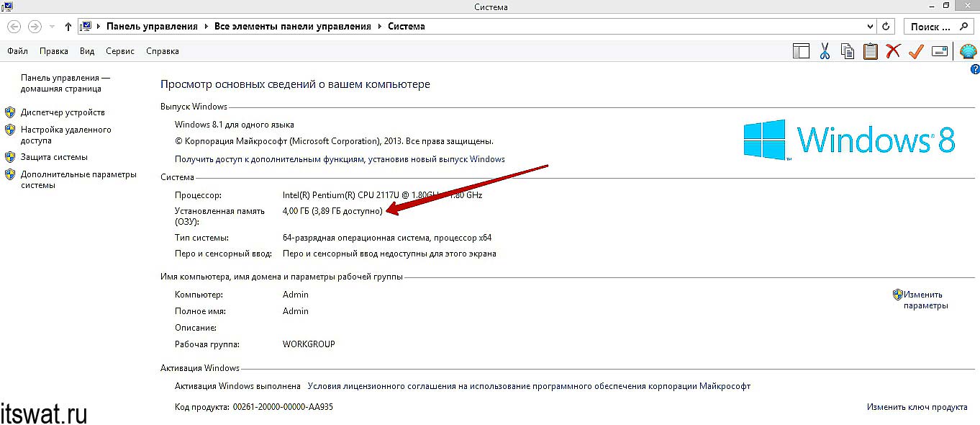Click the System window title bar icon
Viewport: 980px width, 425px height.
[7, 6]
